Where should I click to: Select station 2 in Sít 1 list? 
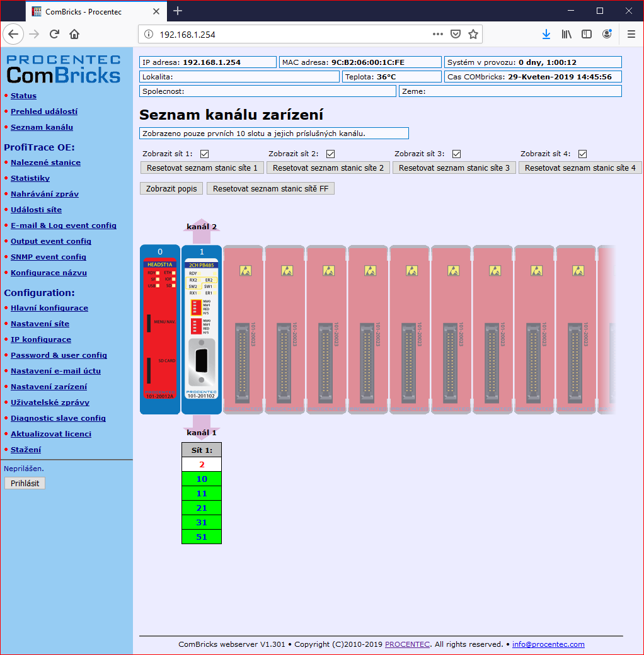tap(202, 465)
